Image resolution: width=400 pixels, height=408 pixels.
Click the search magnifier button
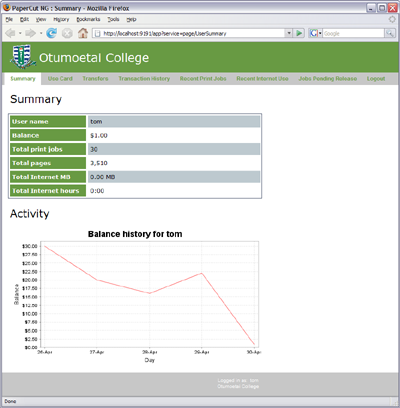click(389, 33)
